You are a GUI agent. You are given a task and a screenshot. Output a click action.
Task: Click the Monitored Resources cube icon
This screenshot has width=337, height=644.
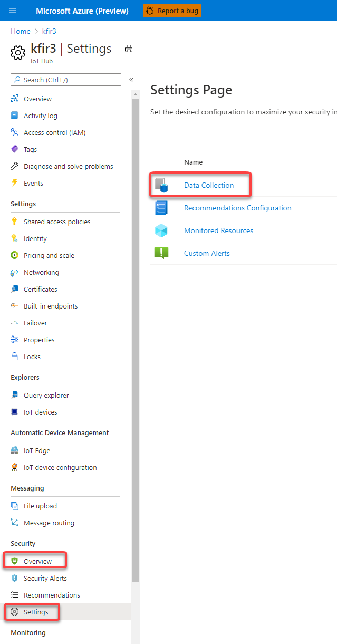point(161,230)
